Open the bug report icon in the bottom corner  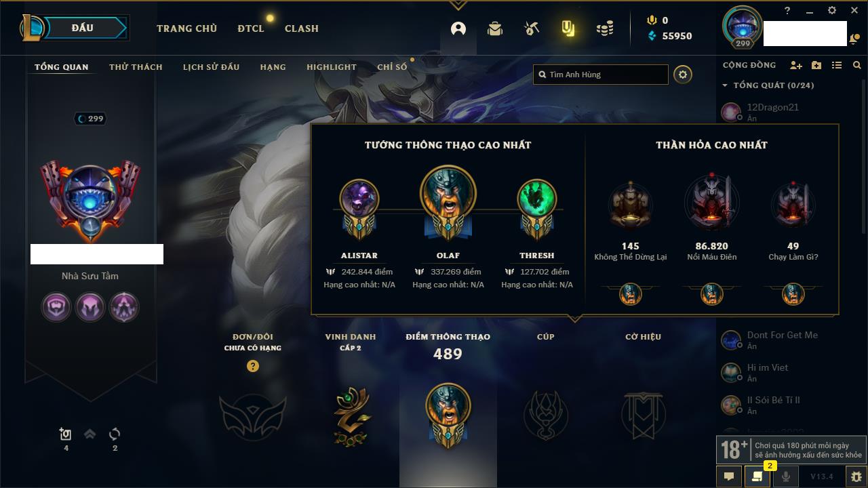(856, 476)
